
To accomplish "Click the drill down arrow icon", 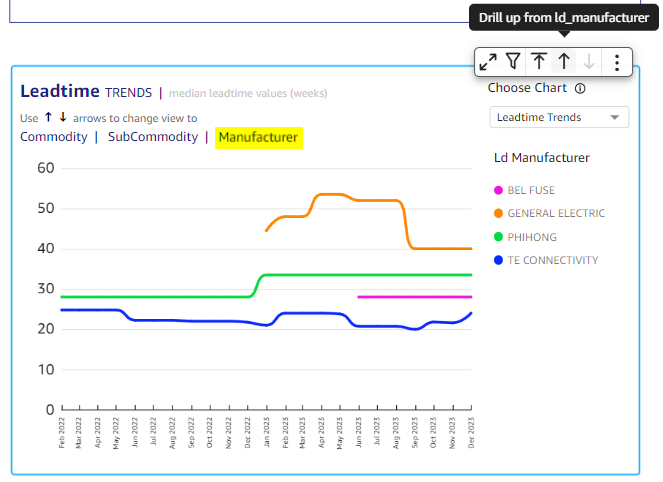I will tap(589, 62).
